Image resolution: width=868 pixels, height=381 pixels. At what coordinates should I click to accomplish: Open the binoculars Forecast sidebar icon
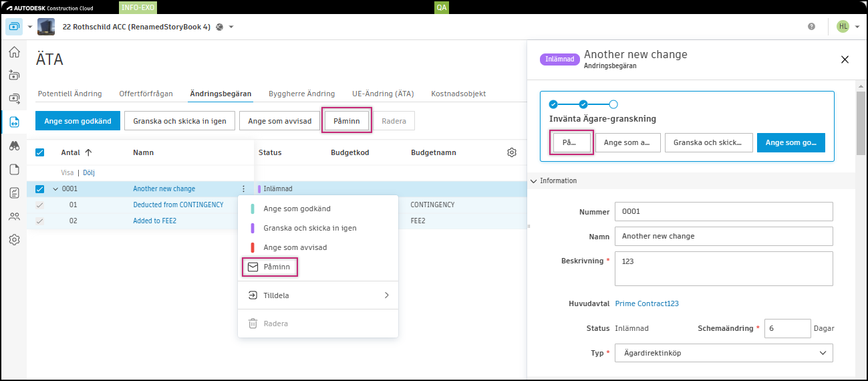pyautogui.click(x=14, y=146)
